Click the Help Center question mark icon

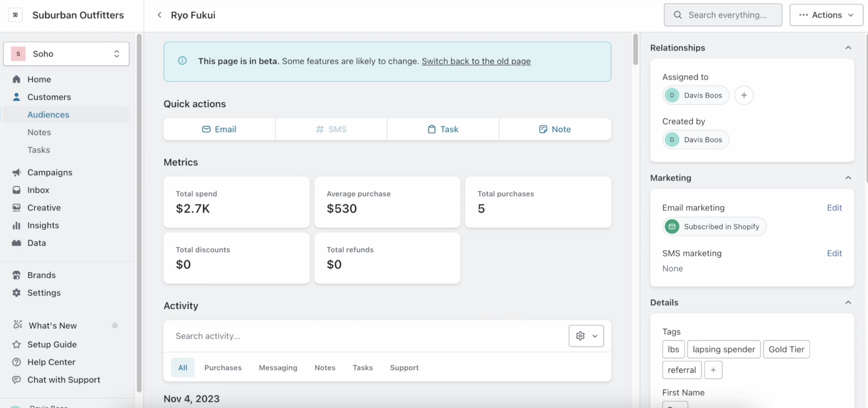click(x=16, y=362)
